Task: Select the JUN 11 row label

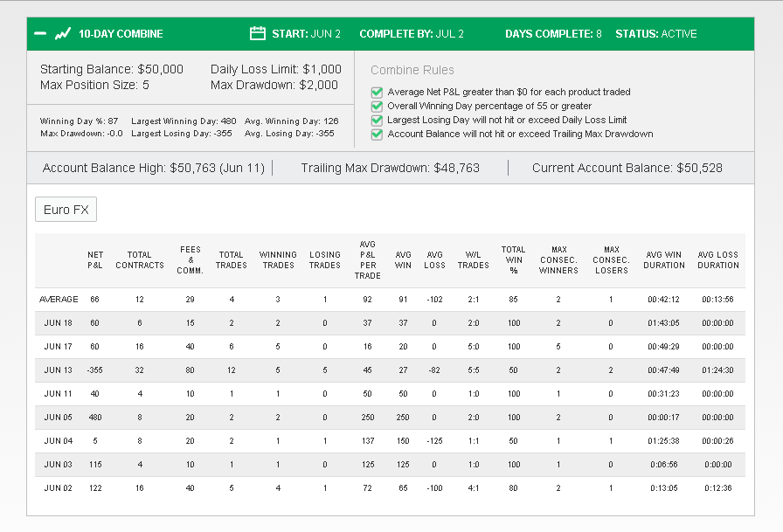Action: click(x=58, y=394)
